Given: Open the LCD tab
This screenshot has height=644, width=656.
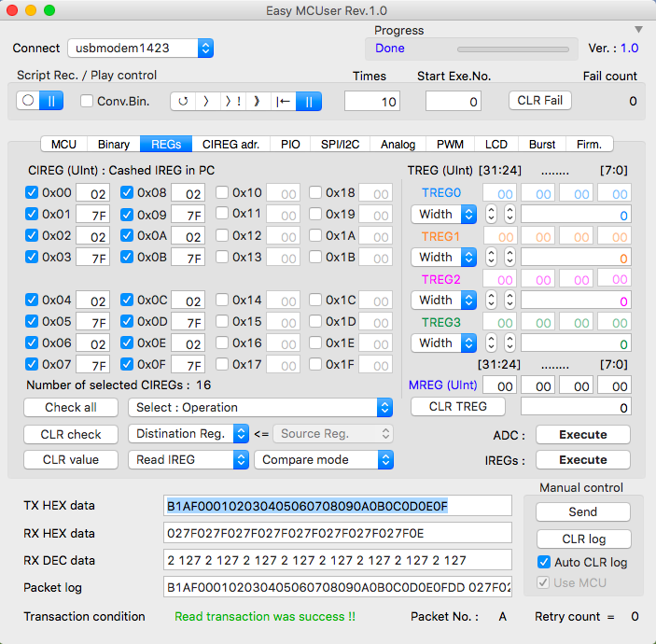Looking at the screenshot, I should pos(496,145).
